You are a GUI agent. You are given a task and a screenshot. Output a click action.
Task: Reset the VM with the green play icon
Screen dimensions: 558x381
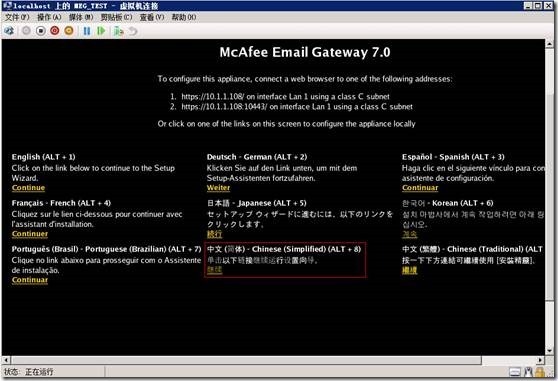pyautogui.click(x=101, y=31)
